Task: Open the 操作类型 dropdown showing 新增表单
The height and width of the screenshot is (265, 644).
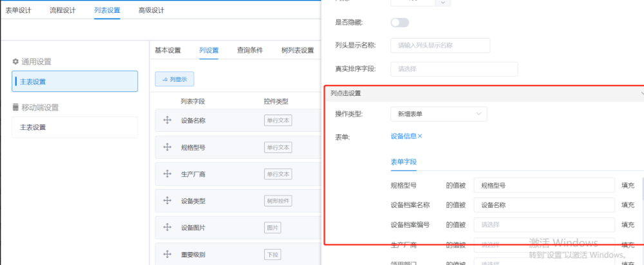Action: click(438, 114)
